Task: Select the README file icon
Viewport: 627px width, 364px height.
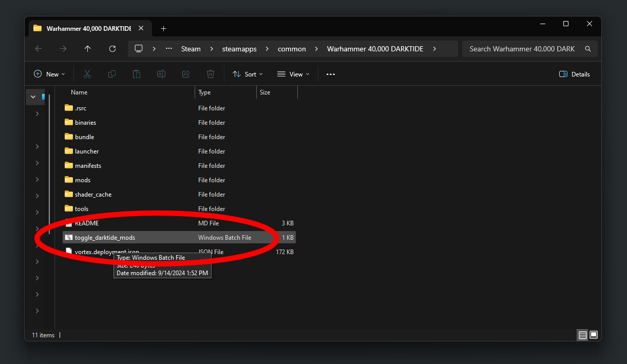Action: pos(69,223)
